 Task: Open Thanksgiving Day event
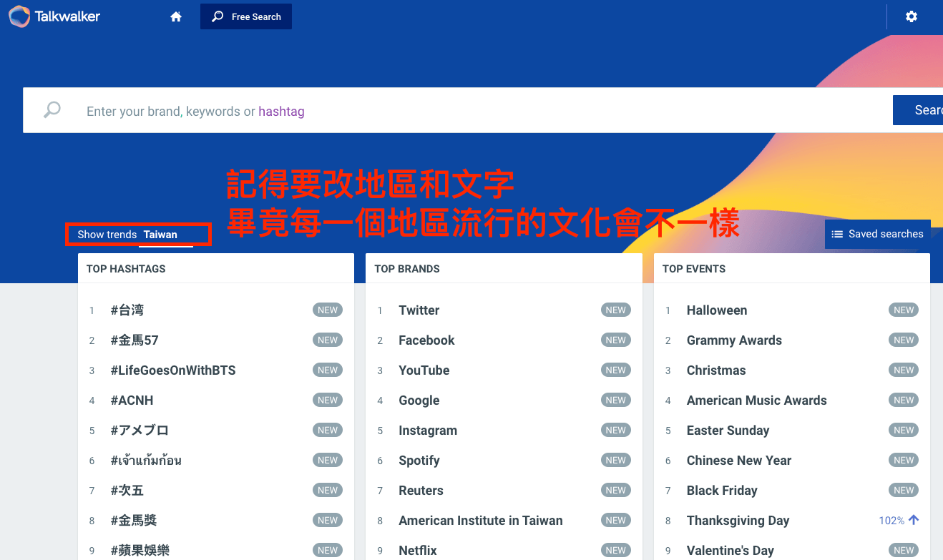[738, 521]
